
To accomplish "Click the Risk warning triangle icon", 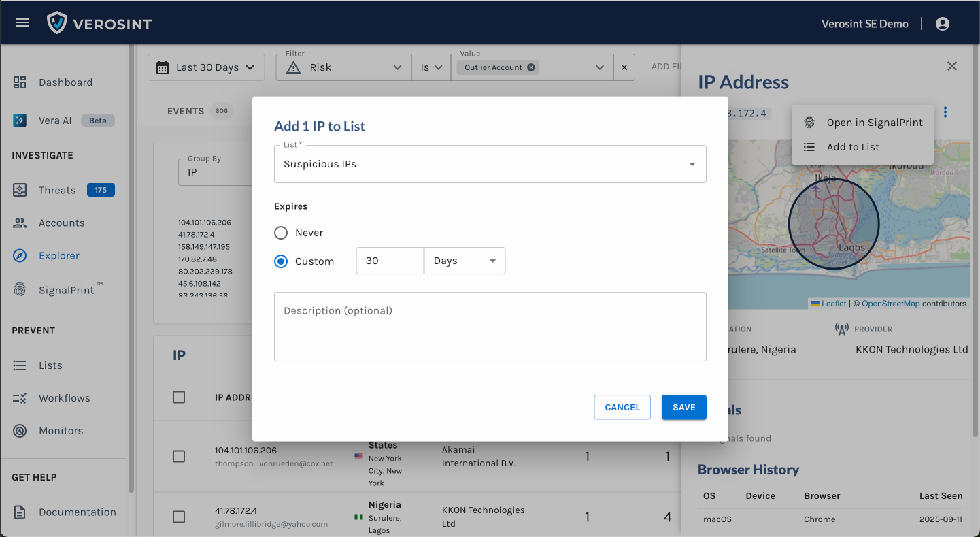I will pos(293,67).
